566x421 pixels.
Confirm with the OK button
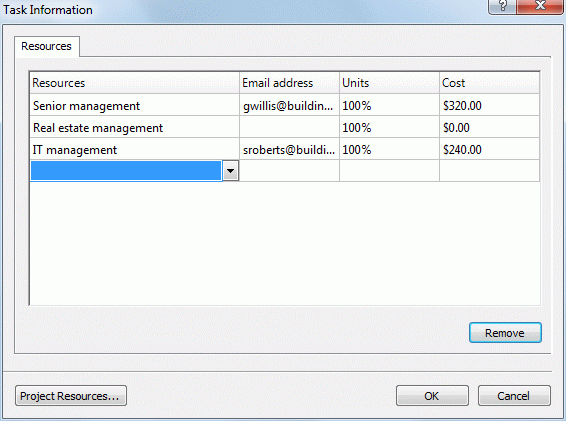(432, 396)
